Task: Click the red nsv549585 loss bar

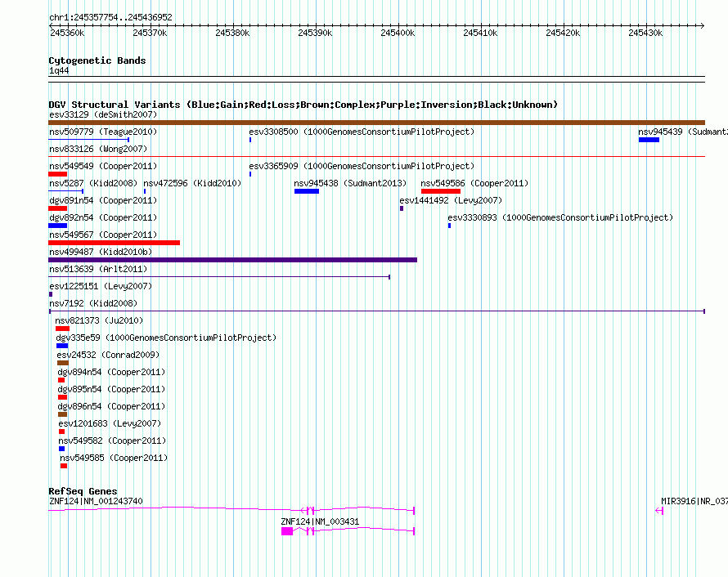Action: pos(64,466)
